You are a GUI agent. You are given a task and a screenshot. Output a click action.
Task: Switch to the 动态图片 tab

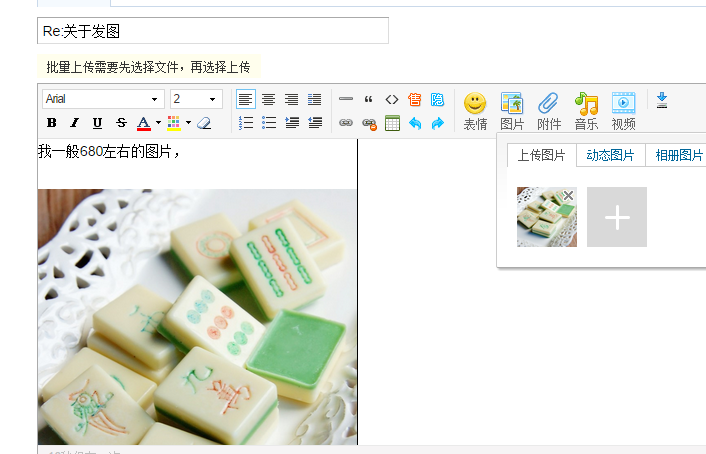click(x=611, y=155)
